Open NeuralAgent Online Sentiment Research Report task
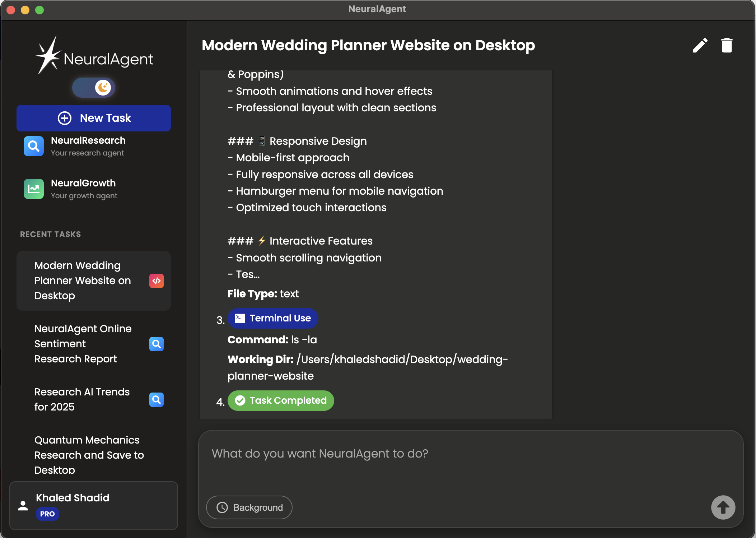 (83, 344)
